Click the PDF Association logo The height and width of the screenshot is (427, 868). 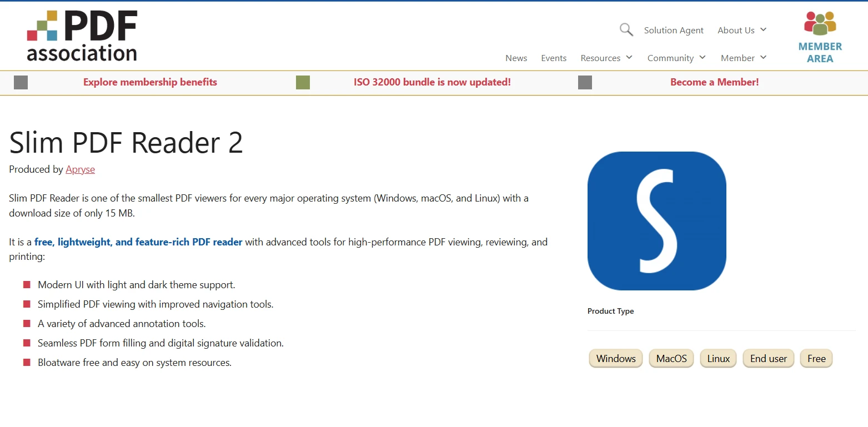[x=82, y=36]
